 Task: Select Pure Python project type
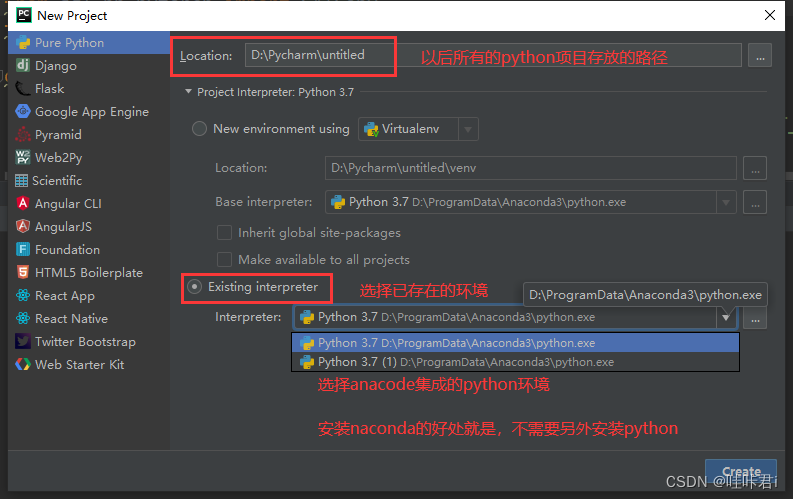pos(89,42)
